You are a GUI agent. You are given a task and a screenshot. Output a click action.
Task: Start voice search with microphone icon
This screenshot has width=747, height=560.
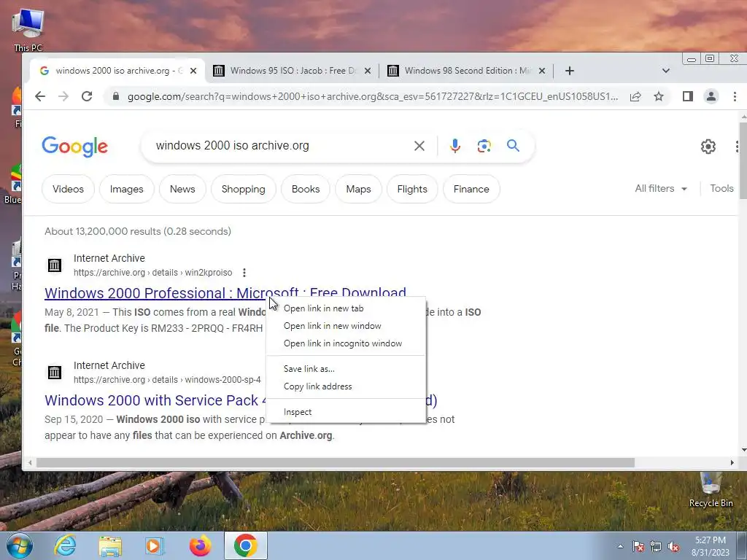[455, 146]
